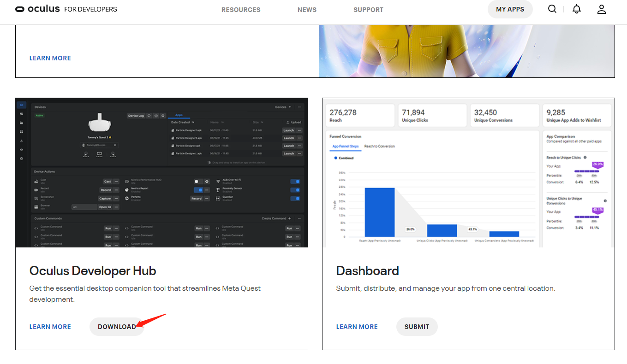The height and width of the screenshot is (364, 627).
Task: Click the yellow-shirt avatar banner image
Action: [467, 51]
